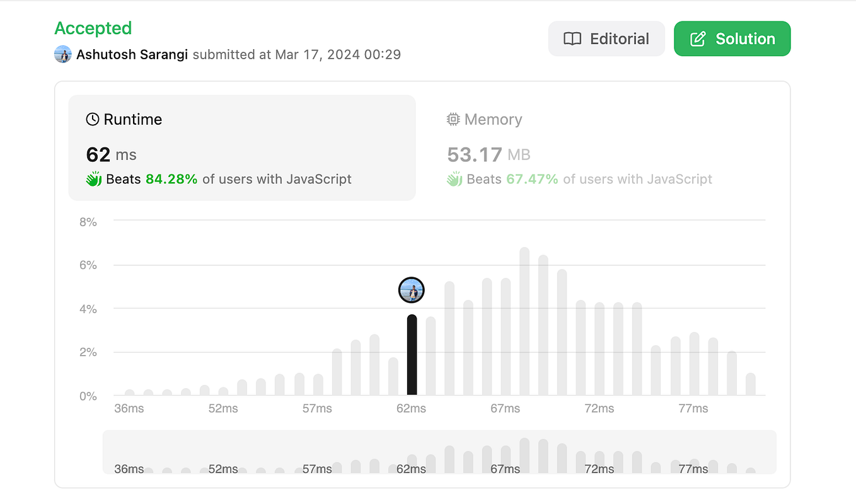Click the 77ms label on the chart axis
Screen dimensions: 856x504
coord(693,408)
